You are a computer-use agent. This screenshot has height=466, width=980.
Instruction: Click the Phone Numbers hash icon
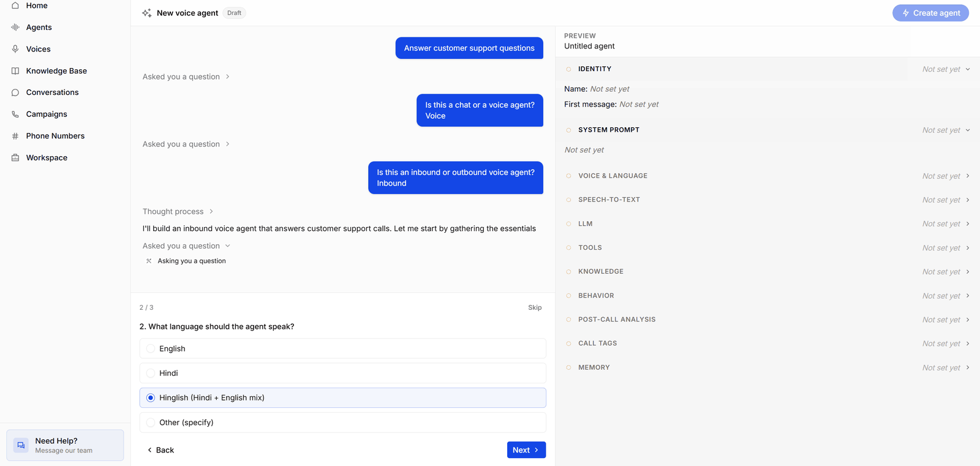[15, 136]
